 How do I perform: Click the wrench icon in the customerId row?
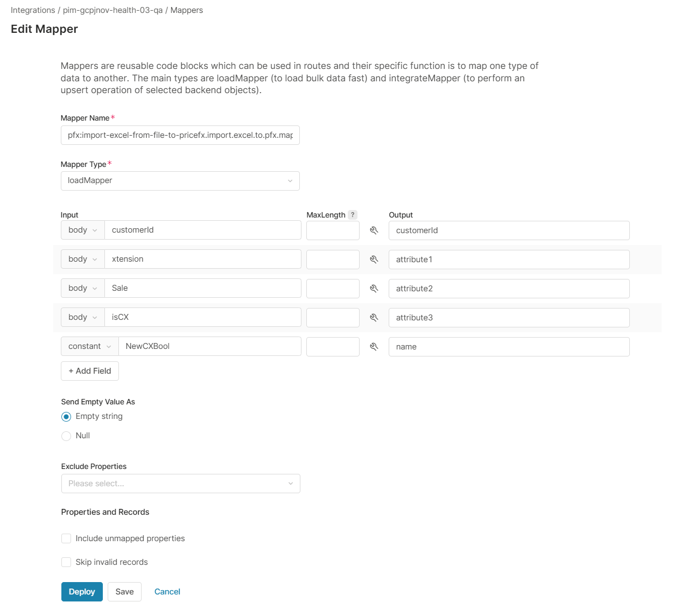click(x=374, y=230)
